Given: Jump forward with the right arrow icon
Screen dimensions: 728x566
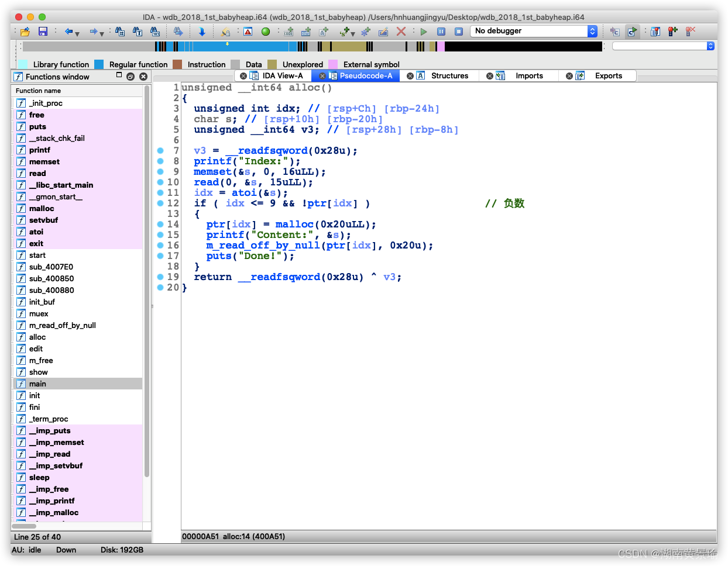Looking at the screenshot, I should tap(93, 32).
